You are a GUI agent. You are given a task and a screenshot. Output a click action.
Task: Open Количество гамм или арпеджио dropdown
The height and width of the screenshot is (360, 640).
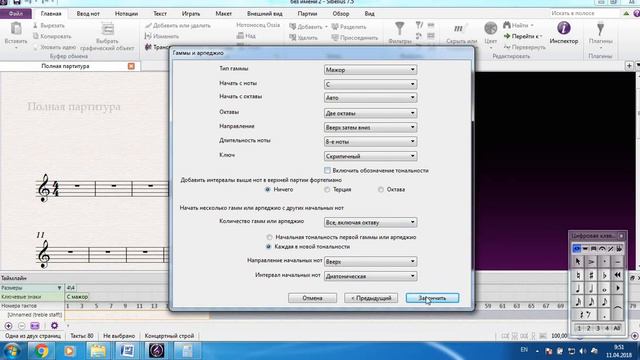tap(370, 222)
